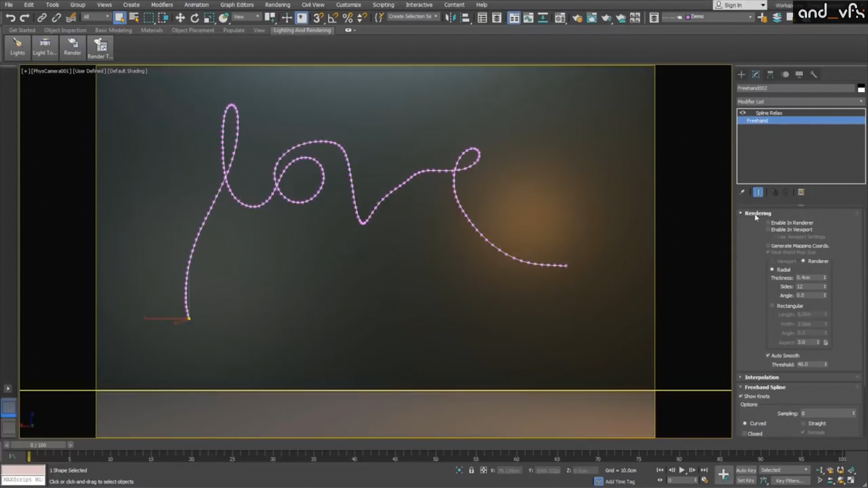
Task: Open the Modifier List dropdown
Action: [861, 101]
